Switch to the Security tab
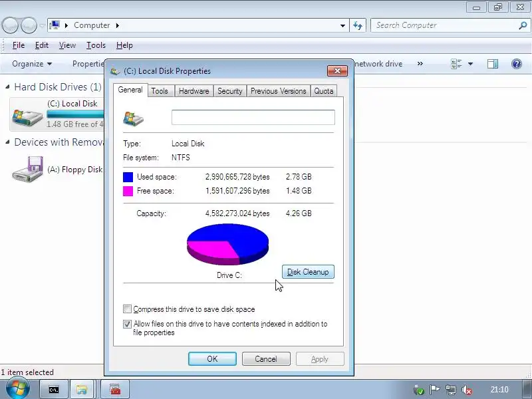Image resolution: width=532 pixels, height=399 pixels. click(229, 91)
